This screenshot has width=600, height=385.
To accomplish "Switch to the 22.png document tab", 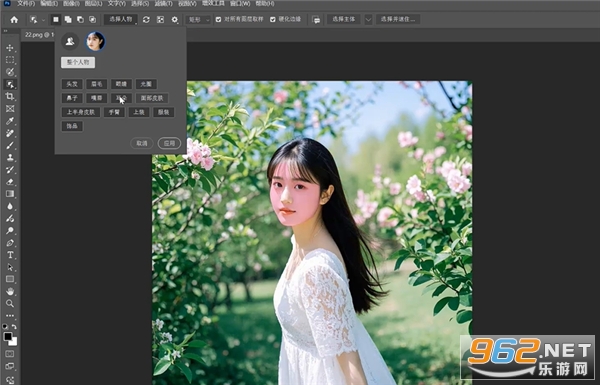I will [x=38, y=35].
